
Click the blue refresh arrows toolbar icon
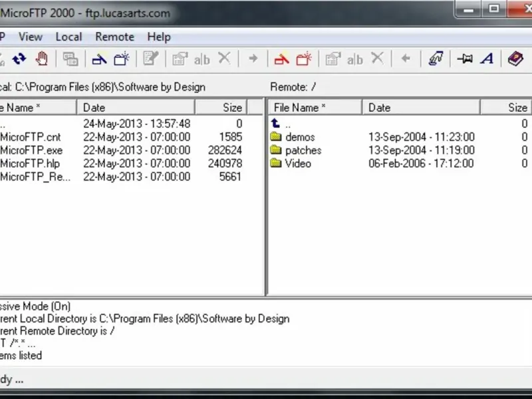[19, 59]
